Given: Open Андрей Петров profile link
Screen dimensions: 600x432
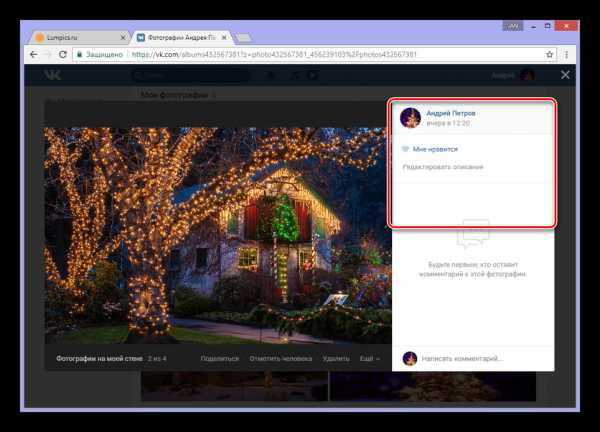Looking at the screenshot, I should (451, 113).
